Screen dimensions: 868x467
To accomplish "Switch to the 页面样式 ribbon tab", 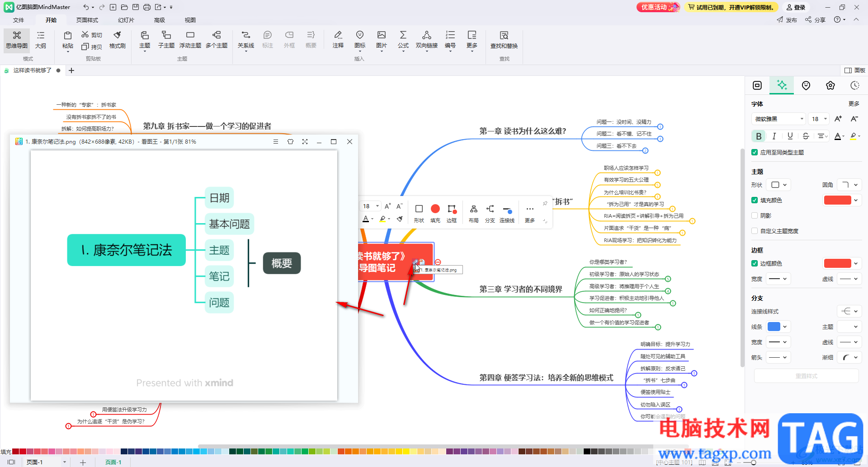I will pyautogui.click(x=87, y=20).
